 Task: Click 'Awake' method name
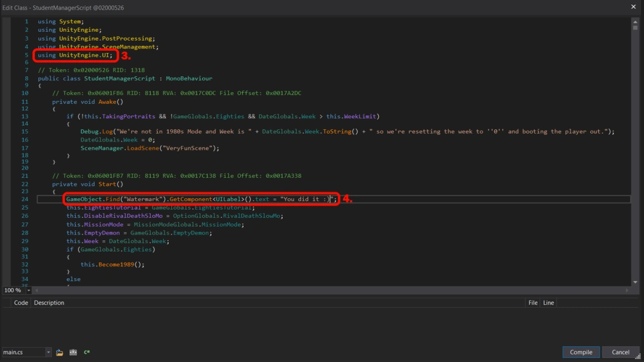coord(107,102)
